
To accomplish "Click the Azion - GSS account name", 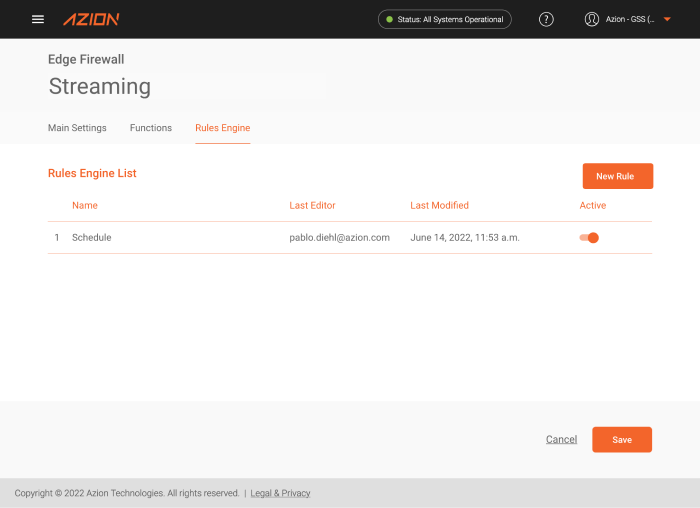I will (630, 19).
